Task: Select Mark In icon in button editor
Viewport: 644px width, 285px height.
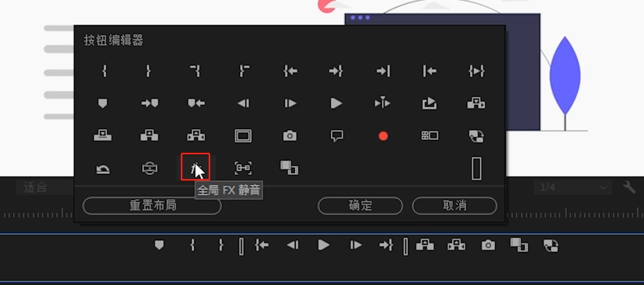Action: click(x=105, y=71)
